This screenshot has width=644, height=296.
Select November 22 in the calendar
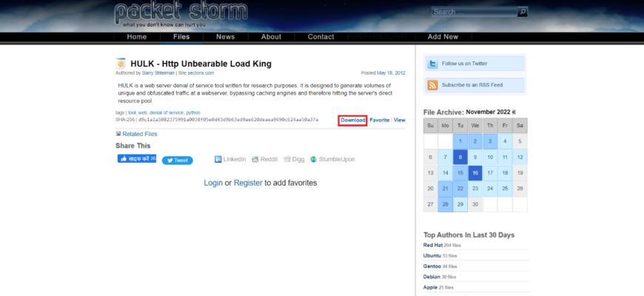[x=460, y=189]
